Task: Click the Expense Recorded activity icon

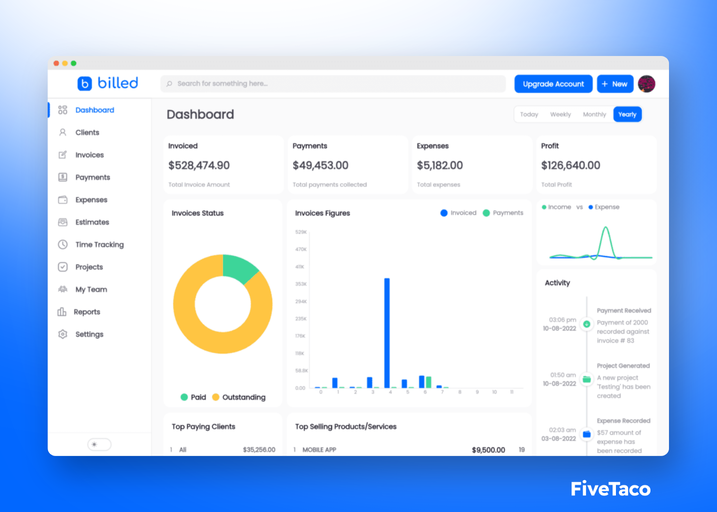Action: pyautogui.click(x=586, y=434)
